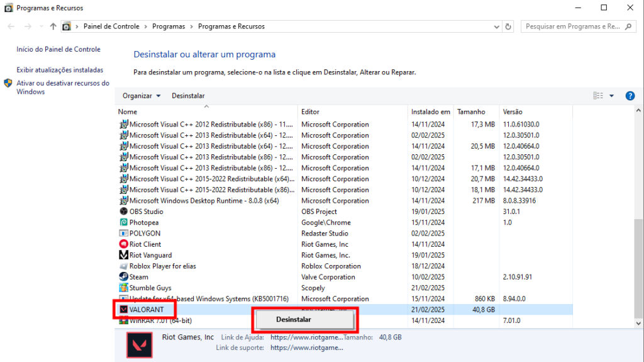Select the Riot Vanguard icon
The width and height of the screenshot is (644, 362).
[x=124, y=255]
